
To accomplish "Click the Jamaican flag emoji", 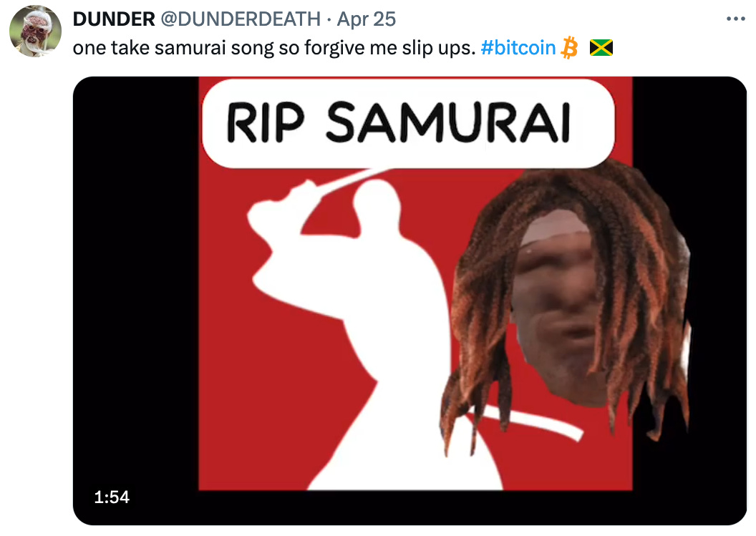I will coord(601,48).
